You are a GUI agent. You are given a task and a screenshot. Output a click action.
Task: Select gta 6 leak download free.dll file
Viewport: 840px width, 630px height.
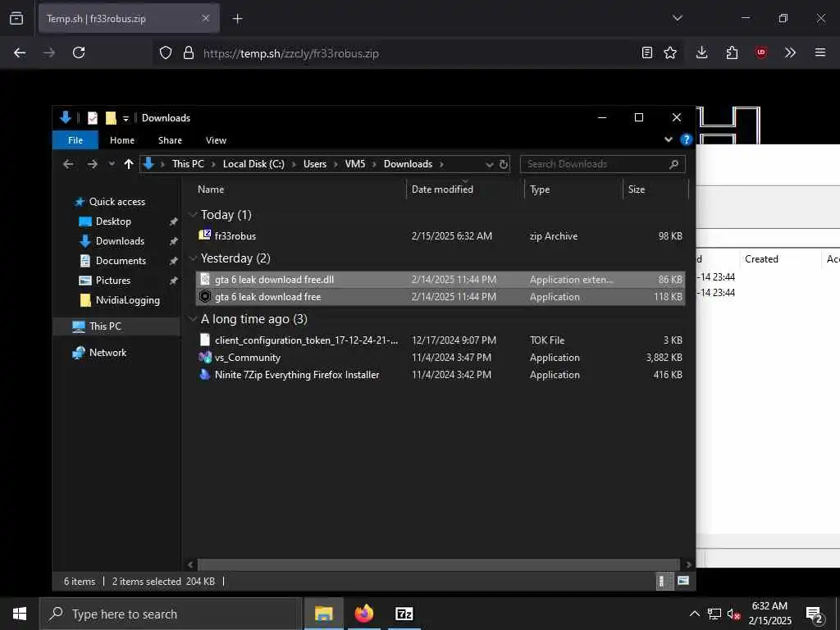point(441,280)
